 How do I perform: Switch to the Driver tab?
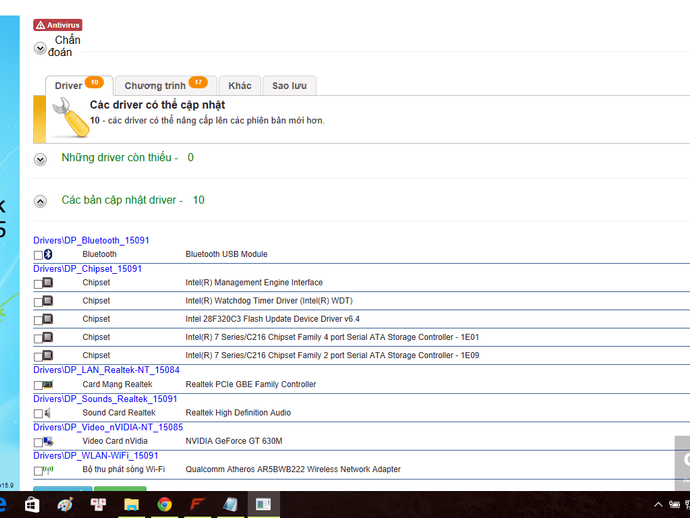pyautogui.click(x=79, y=85)
